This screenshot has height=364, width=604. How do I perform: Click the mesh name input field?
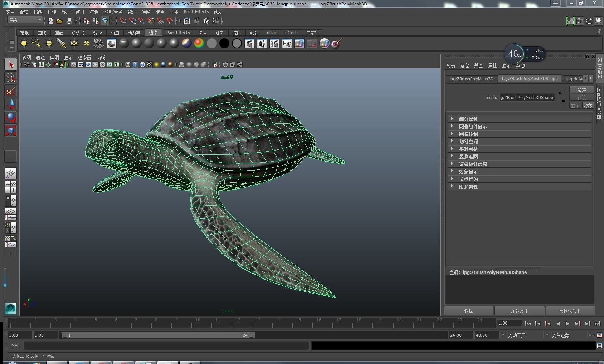point(526,97)
